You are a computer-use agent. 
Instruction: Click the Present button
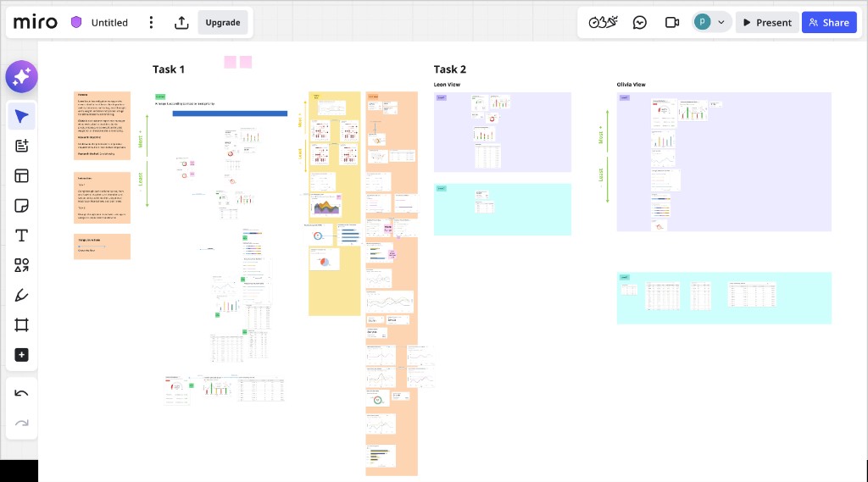[x=767, y=23]
